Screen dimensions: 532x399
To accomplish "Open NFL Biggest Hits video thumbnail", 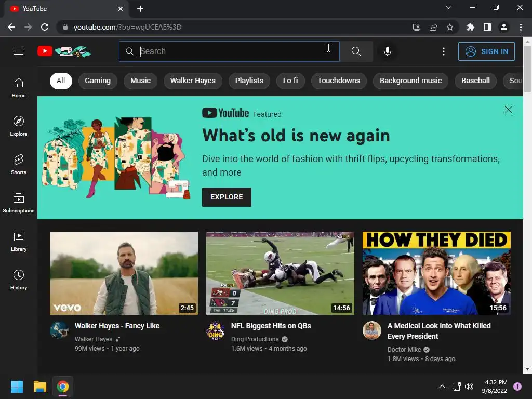I will 280,273.
